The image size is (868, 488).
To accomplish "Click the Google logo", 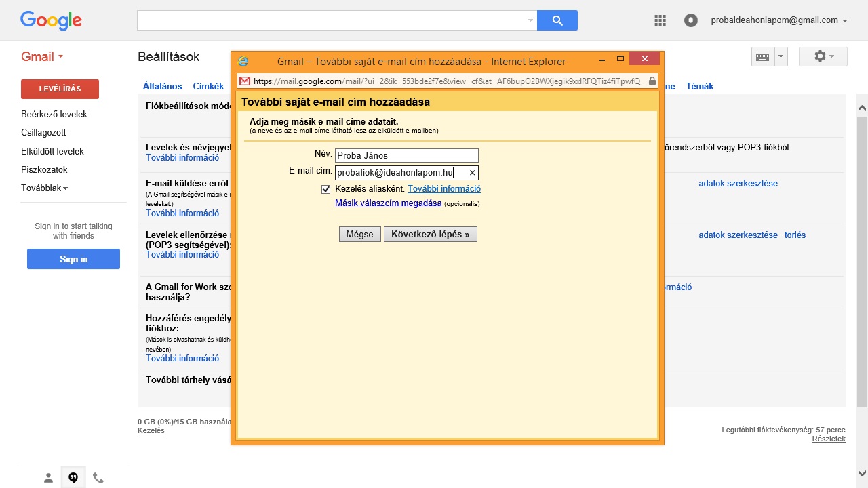I will coord(51,20).
